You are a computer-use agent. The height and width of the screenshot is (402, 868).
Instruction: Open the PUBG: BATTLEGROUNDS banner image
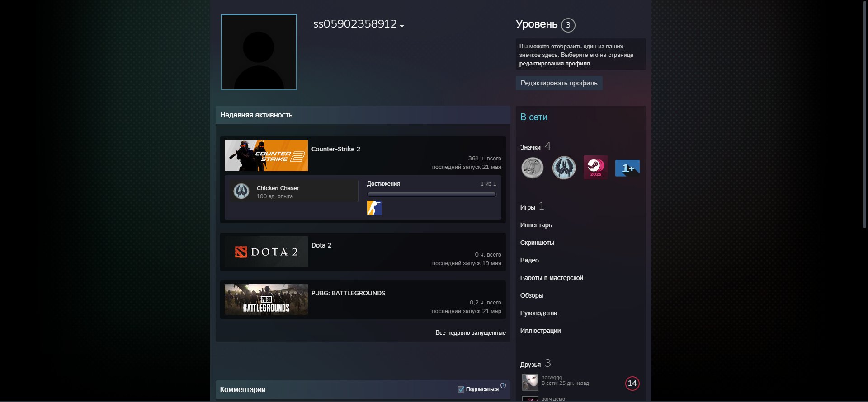pos(266,299)
